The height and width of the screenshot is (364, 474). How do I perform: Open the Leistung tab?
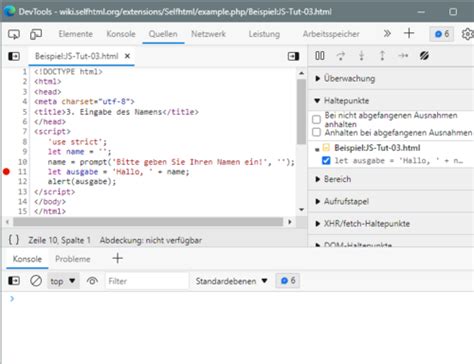tap(264, 34)
